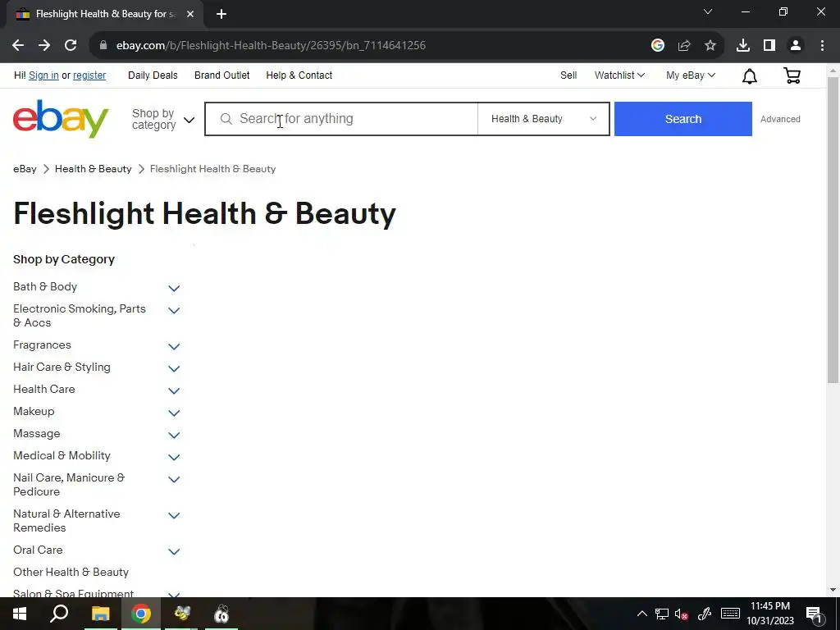The width and height of the screenshot is (840, 630).
Task: Open Advanced search link
Action: (780, 119)
